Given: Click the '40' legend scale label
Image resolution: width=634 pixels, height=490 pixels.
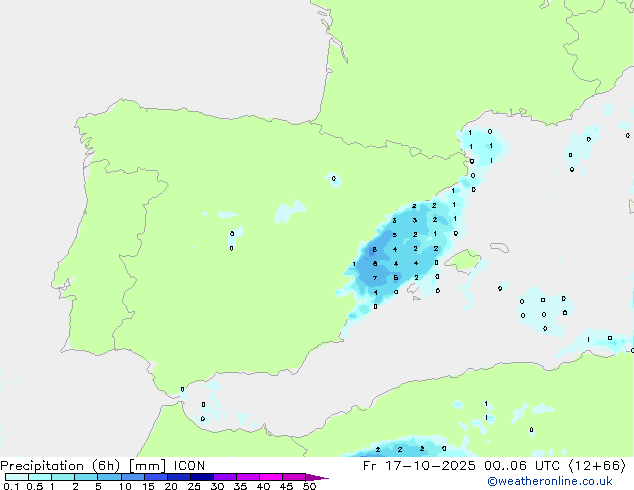Looking at the screenshot, I should click(263, 486).
